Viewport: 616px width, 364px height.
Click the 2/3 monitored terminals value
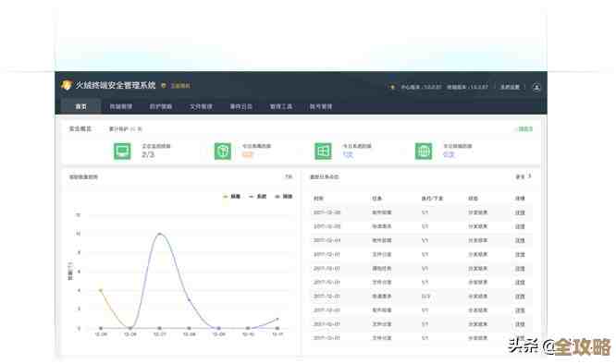(x=148, y=154)
